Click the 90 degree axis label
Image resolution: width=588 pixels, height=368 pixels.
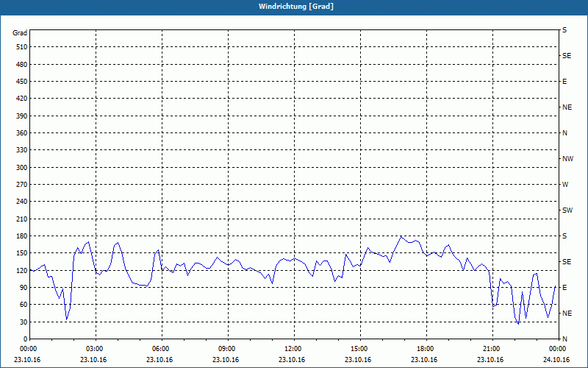[x=23, y=288]
